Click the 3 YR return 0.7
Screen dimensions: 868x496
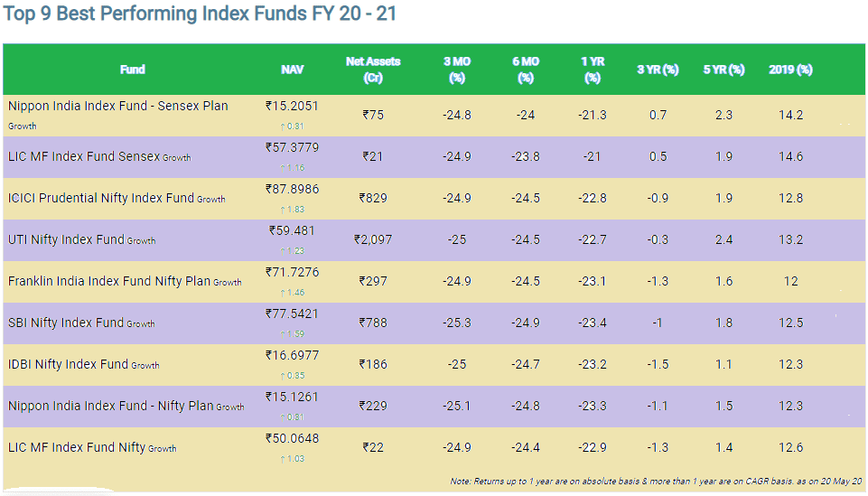click(658, 115)
